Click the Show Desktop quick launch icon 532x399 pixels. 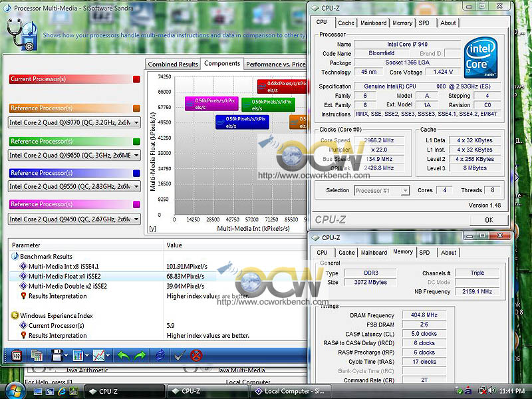[x=38, y=392]
